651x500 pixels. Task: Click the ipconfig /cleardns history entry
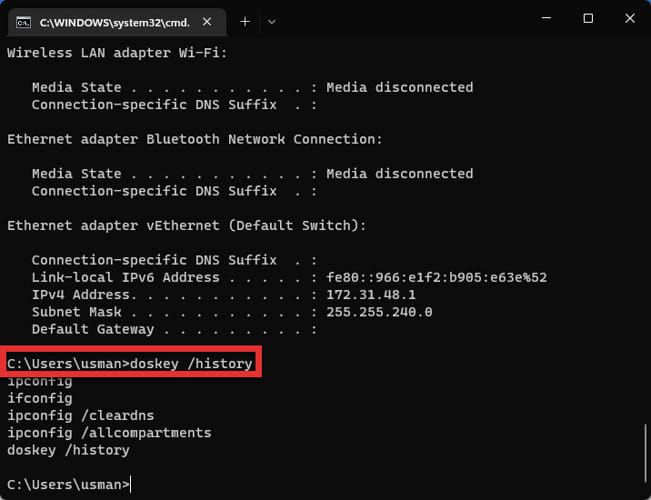(81, 416)
